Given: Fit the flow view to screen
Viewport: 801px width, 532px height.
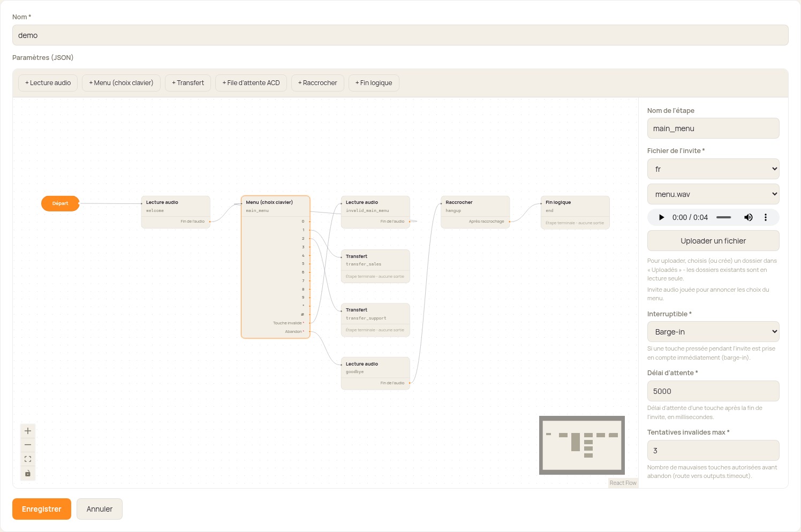Looking at the screenshot, I should (28, 459).
